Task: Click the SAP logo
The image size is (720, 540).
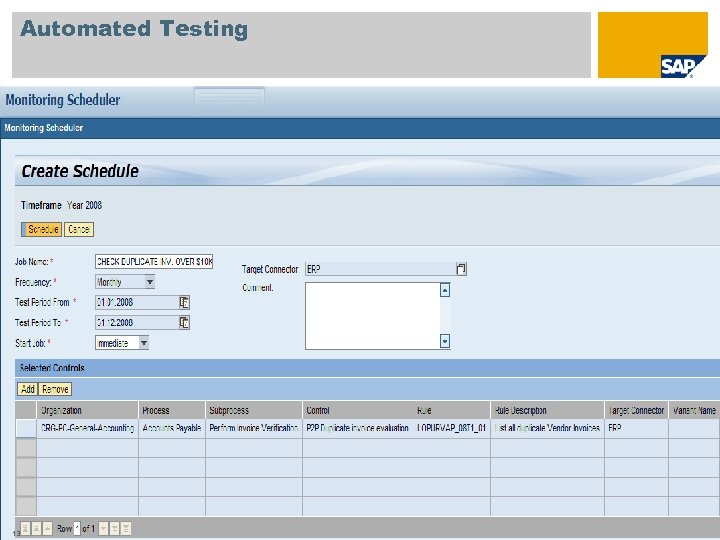Action: tap(681, 67)
